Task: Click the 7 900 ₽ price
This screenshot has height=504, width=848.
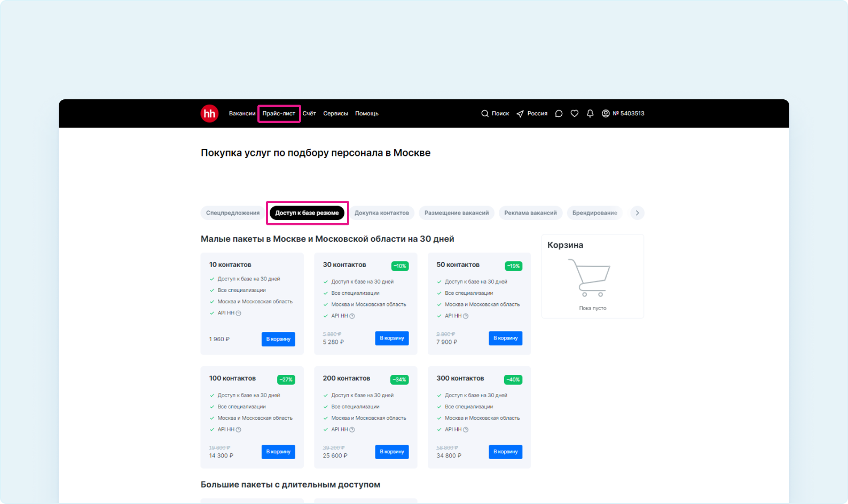Action: click(x=447, y=342)
